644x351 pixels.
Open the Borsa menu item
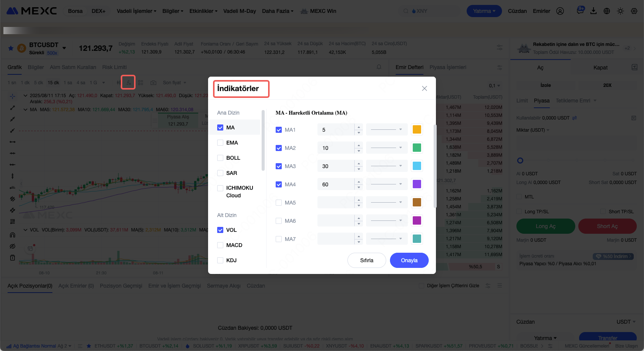pyautogui.click(x=75, y=11)
